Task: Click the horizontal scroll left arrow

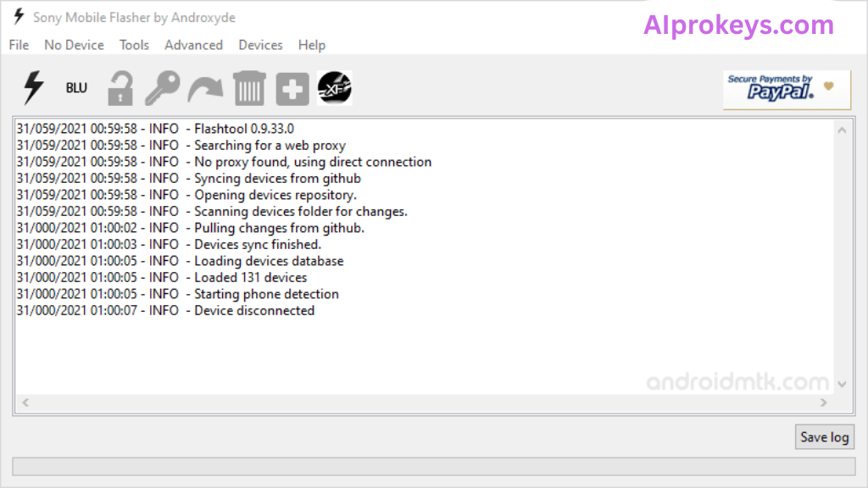Action: [x=25, y=402]
